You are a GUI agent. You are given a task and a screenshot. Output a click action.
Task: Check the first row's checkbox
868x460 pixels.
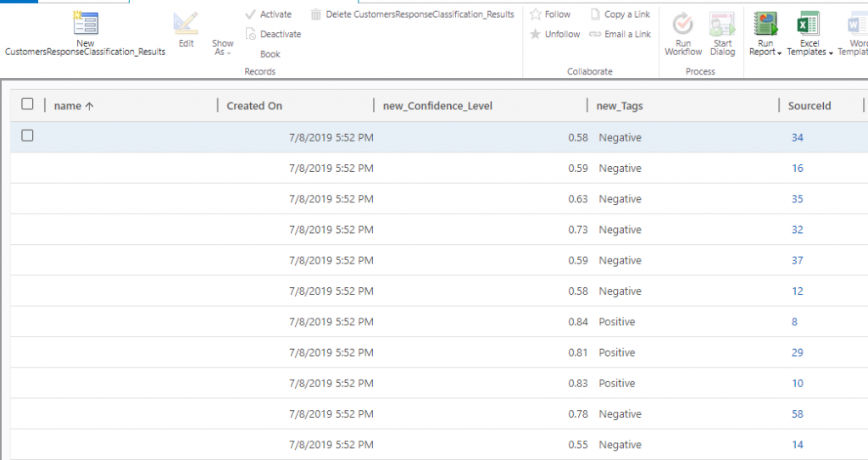tap(27, 136)
